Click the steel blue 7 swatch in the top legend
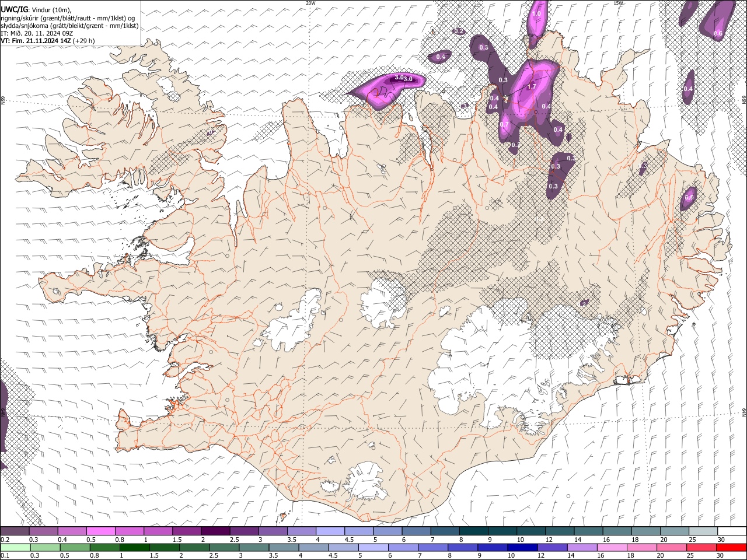This screenshot has width=747, height=560. [x=444, y=531]
